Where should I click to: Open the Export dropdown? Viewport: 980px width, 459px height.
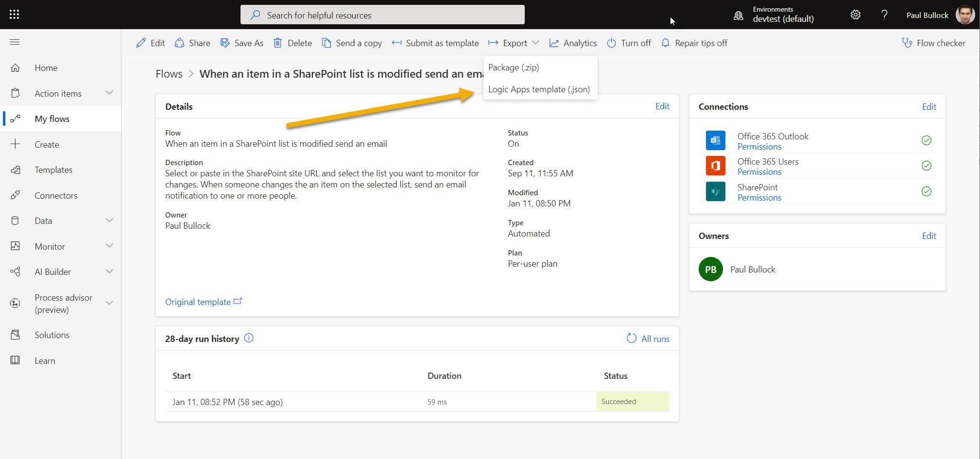coord(515,43)
